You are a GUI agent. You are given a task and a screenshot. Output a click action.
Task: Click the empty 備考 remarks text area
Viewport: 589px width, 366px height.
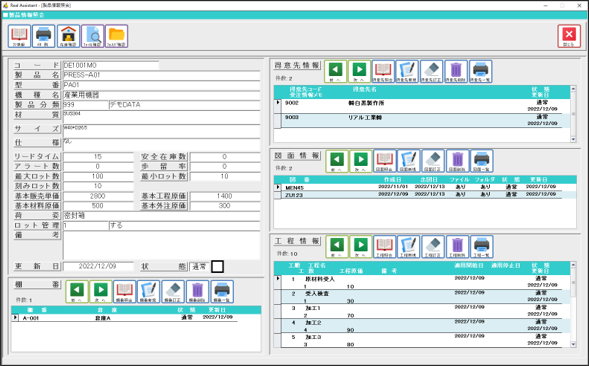tap(161, 245)
